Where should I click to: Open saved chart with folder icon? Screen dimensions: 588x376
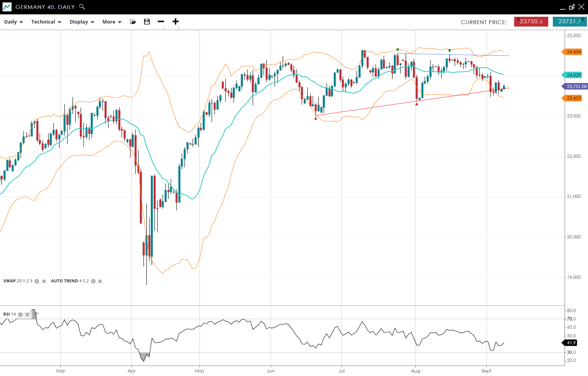(x=133, y=22)
